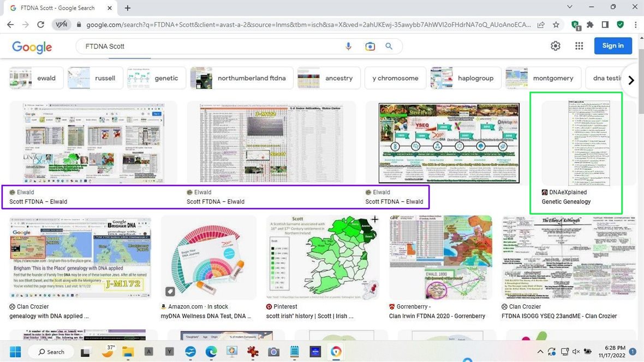Click the VPN badge in the address bar

61,25
